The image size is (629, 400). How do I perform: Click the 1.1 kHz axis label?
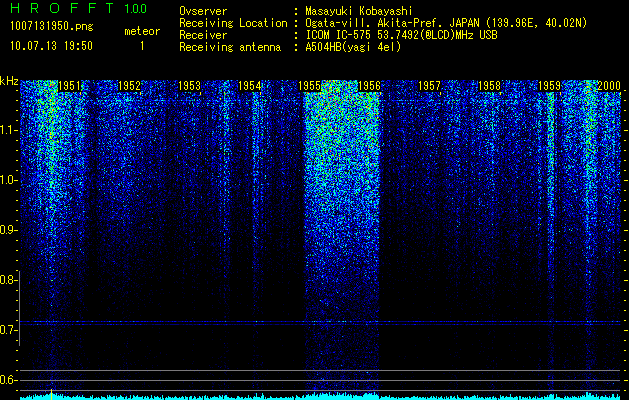(x=7, y=130)
